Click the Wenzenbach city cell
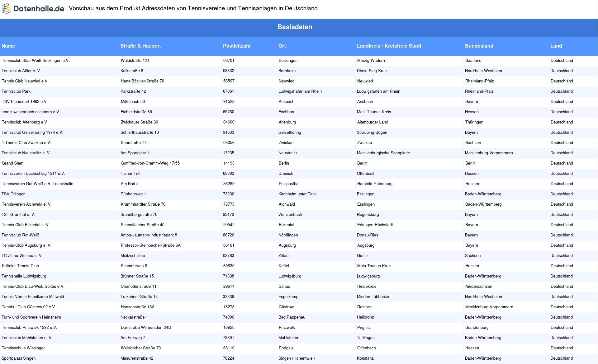This screenshot has height=364, width=598. [290, 215]
